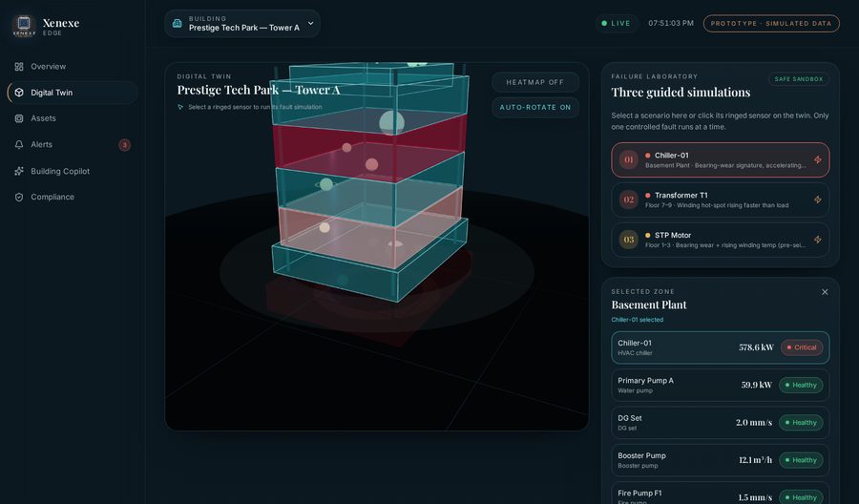The image size is (859, 504).
Task: Open the Assets section
Action: (x=73, y=118)
